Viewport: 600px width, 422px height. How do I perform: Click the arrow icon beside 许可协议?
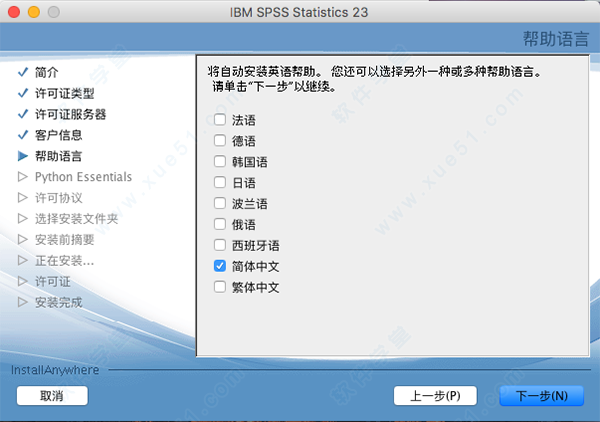tap(23, 198)
